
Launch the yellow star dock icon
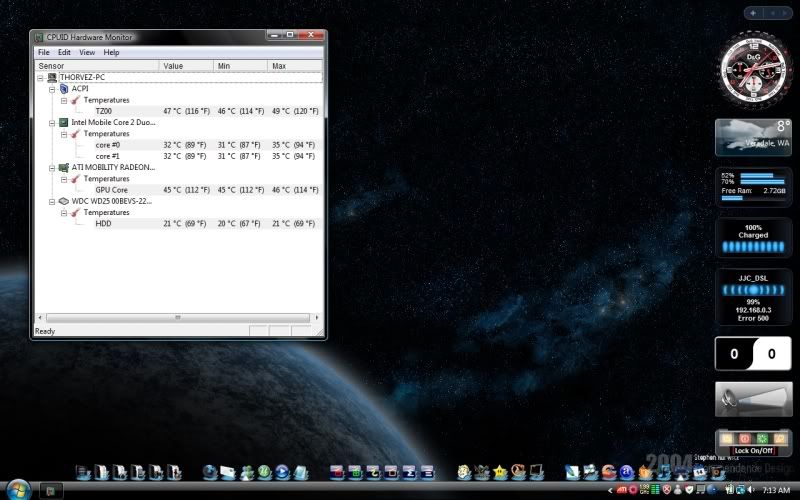[499, 472]
